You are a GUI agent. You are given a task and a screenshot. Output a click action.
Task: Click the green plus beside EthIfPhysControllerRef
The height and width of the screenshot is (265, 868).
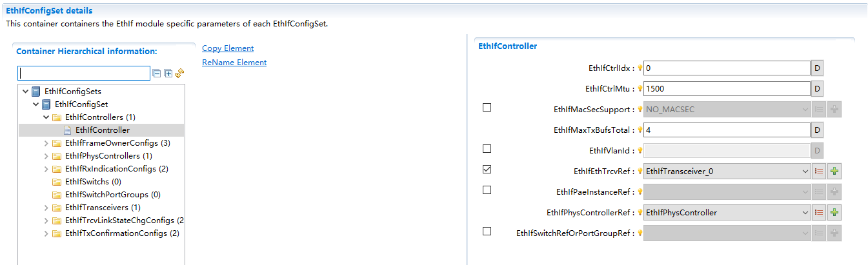click(834, 213)
